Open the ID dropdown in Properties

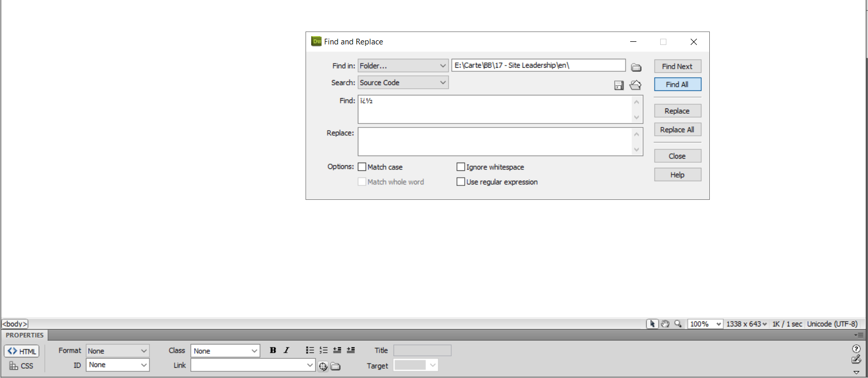[117, 365]
